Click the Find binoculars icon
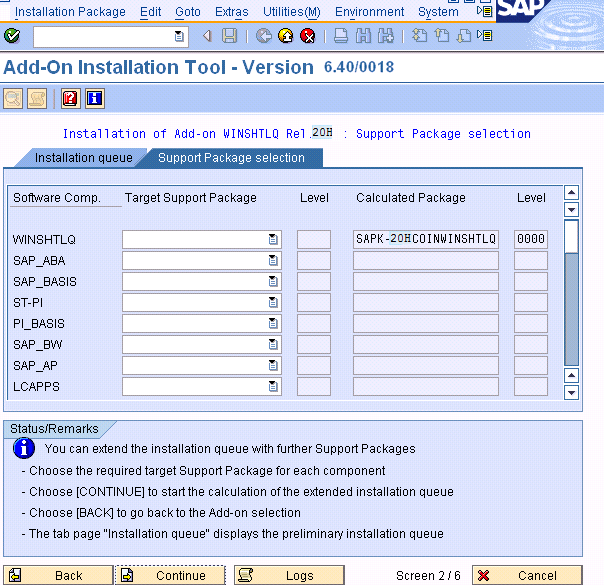 click(363, 36)
